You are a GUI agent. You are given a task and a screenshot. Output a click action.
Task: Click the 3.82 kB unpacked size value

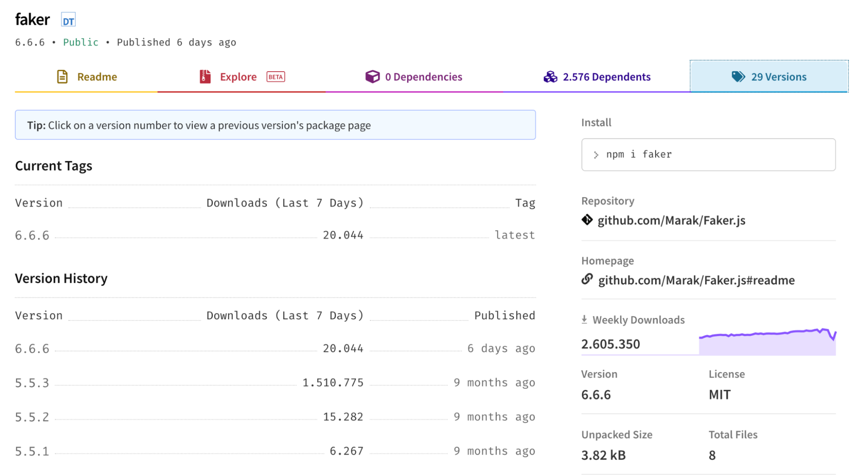pyautogui.click(x=604, y=455)
